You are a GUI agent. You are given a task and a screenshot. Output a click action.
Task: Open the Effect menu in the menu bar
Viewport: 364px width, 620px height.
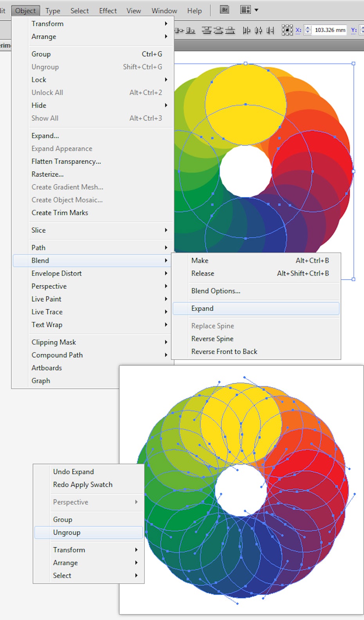(x=108, y=11)
